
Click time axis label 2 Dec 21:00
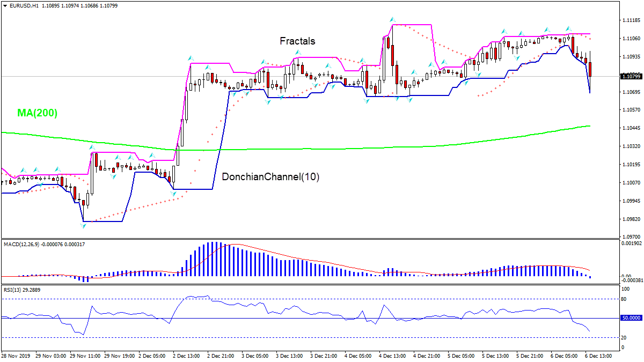tap(222, 356)
